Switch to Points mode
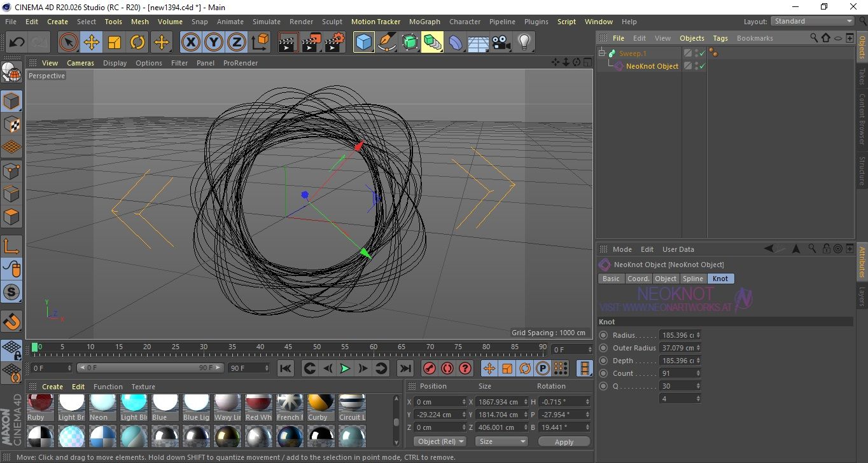868x463 pixels. [12, 171]
